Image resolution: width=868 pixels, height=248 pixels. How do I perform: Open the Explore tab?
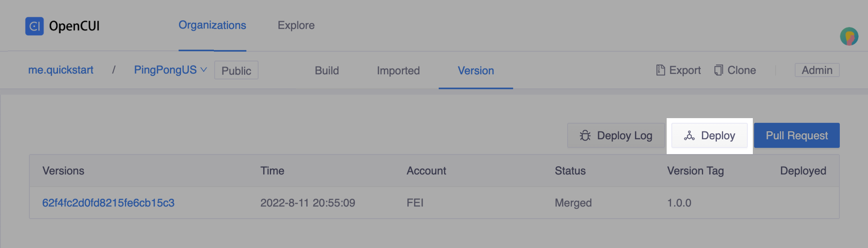point(296,25)
